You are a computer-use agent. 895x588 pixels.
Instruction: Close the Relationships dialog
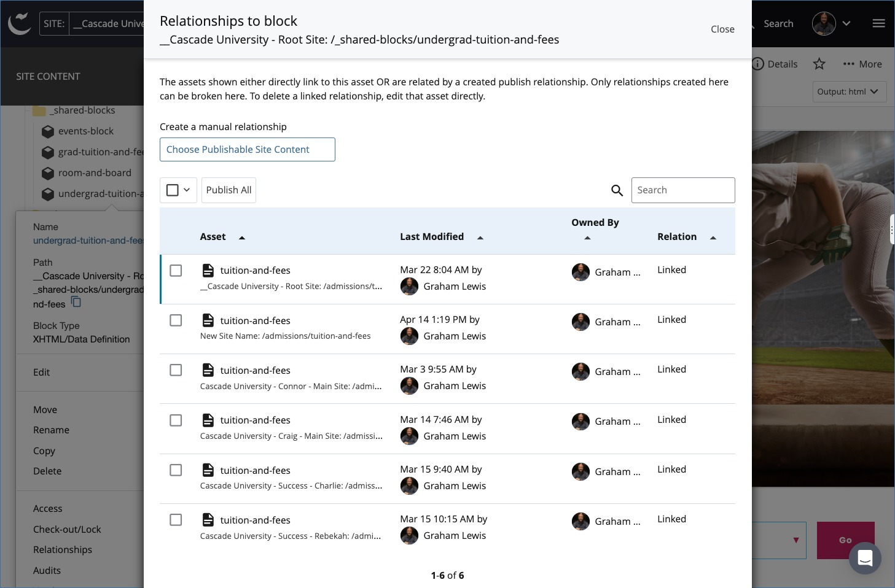722,29
